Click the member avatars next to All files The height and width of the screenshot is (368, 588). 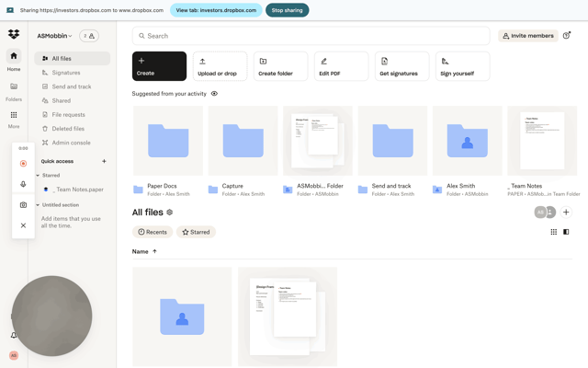tap(545, 213)
